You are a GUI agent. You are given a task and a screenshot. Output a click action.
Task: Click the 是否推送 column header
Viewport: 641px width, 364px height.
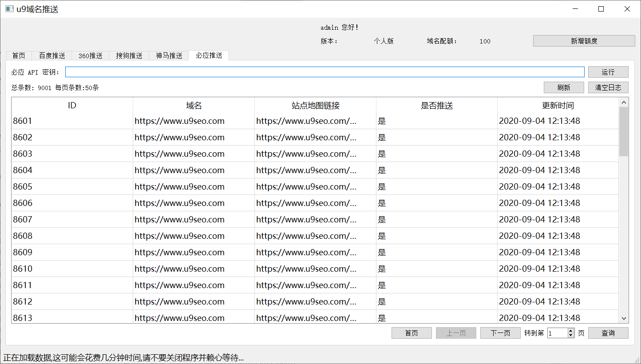tap(437, 105)
